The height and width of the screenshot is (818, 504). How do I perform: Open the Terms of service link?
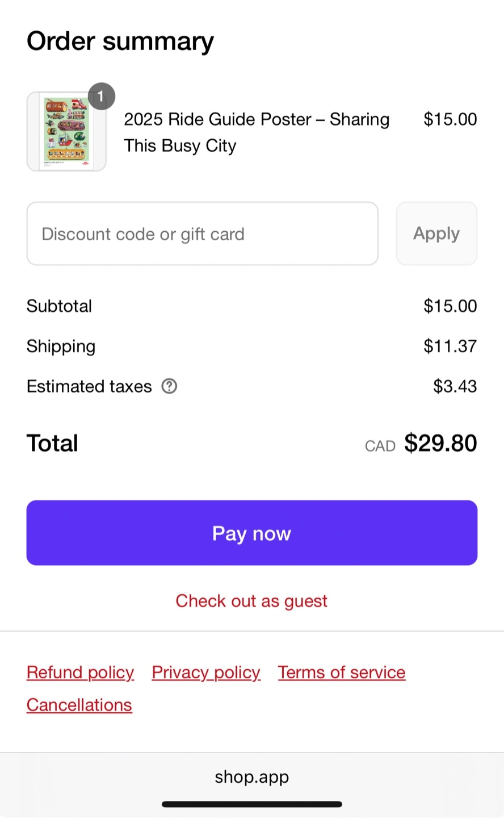click(342, 673)
